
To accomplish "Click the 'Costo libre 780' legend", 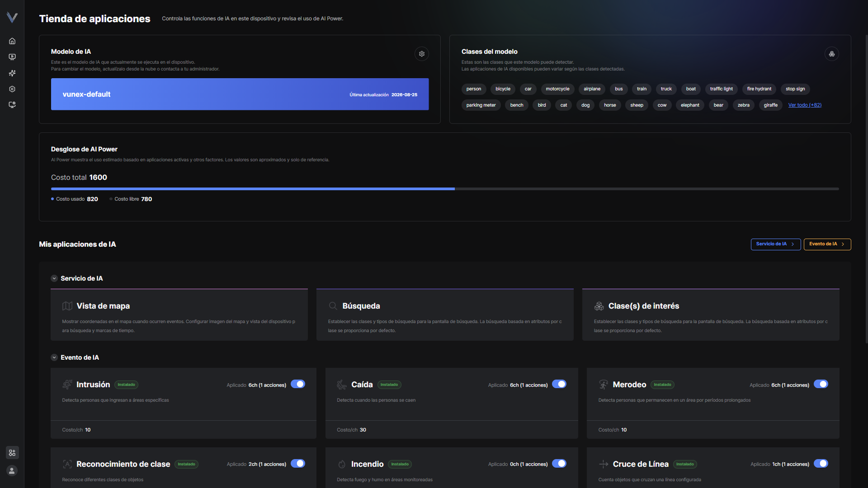I will click(x=131, y=199).
